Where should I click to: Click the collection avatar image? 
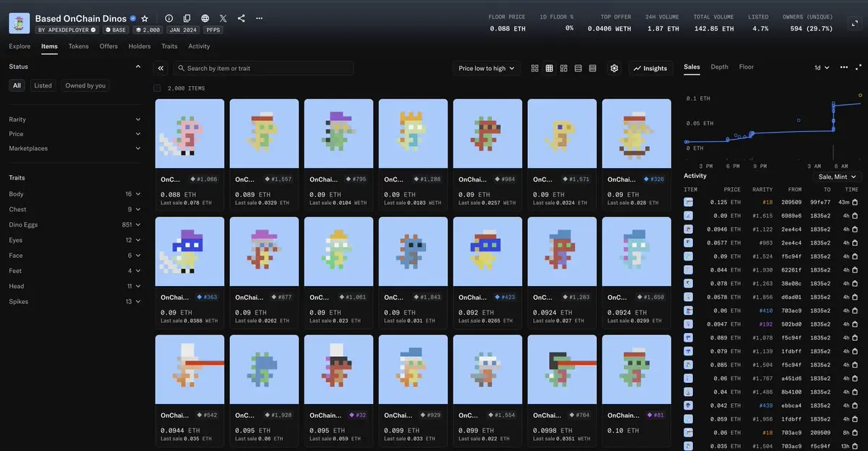[19, 23]
